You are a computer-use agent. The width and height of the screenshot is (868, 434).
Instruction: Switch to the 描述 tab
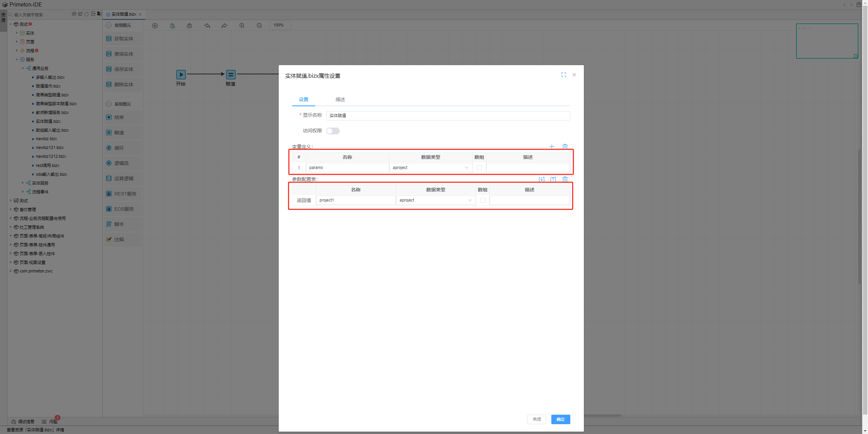340,99
